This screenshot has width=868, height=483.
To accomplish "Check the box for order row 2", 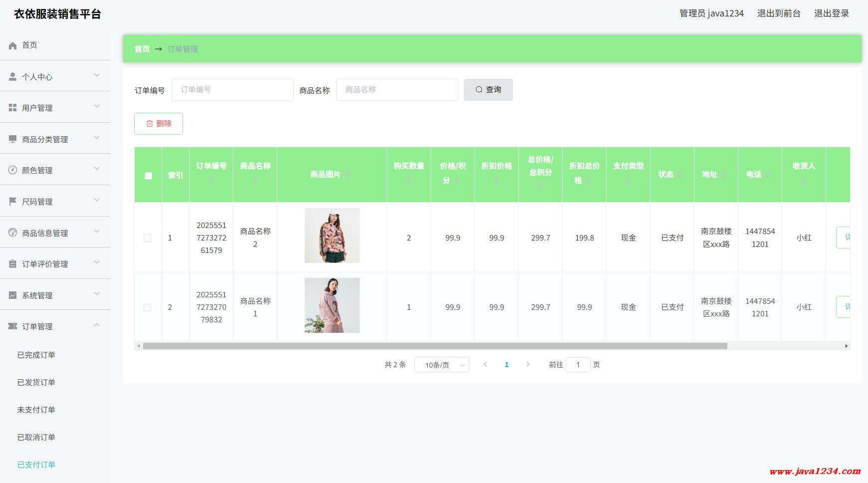I will click(148, 307).
